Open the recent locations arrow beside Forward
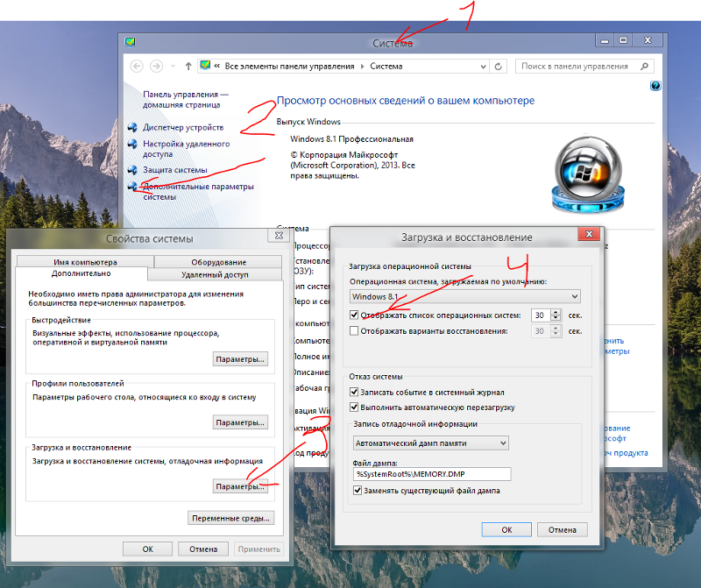The width and height of the screenshot is (701, 588). [173, 67]
